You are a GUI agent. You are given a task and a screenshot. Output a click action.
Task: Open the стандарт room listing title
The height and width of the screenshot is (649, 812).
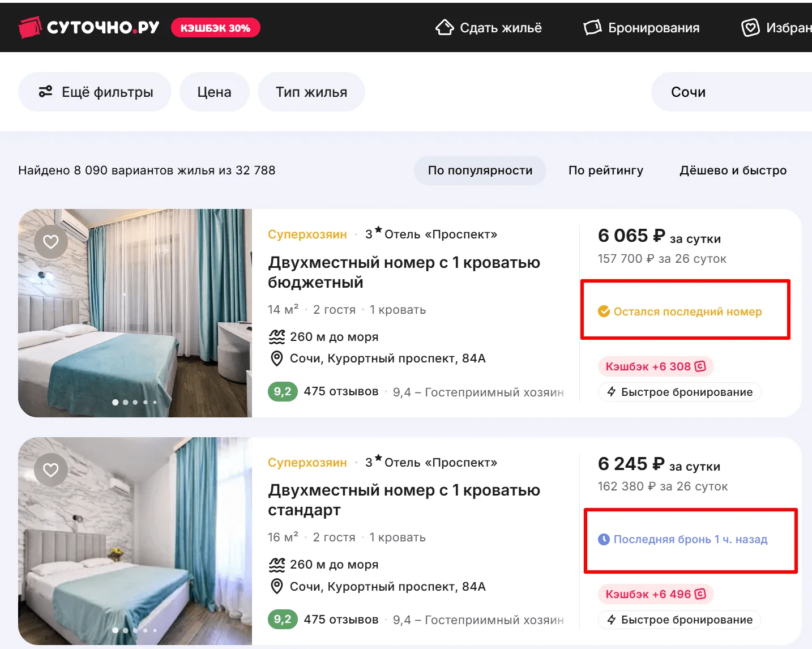[403, 500]
